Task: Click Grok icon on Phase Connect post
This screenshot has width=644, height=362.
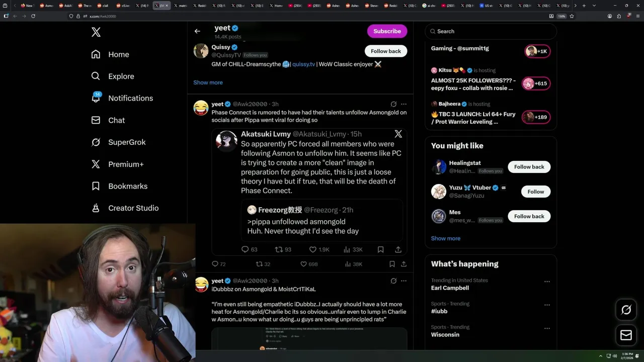Action: pyautogui.click(x=393, y=104)
